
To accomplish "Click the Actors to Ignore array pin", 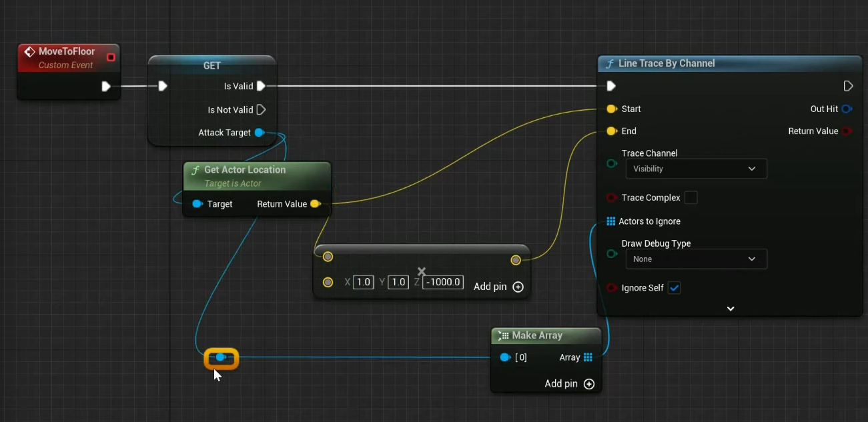I will pyautogui.click(x=610, y=221).
